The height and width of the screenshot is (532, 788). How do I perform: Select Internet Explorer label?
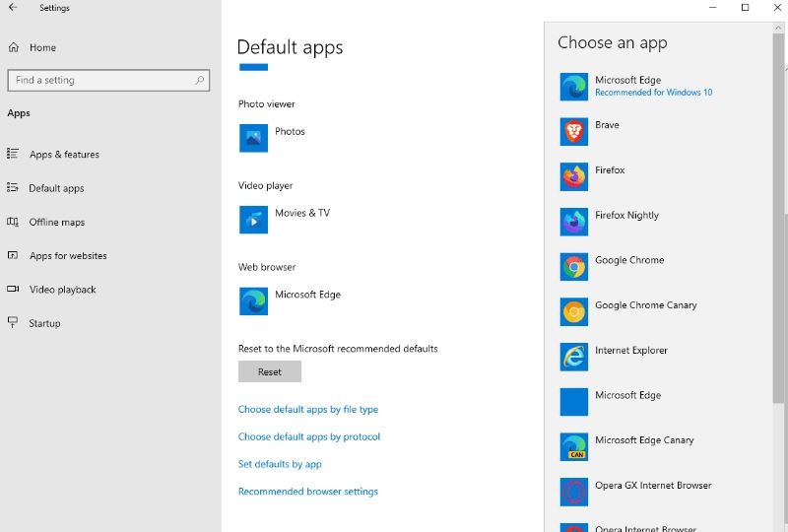[x=631, y=351]
